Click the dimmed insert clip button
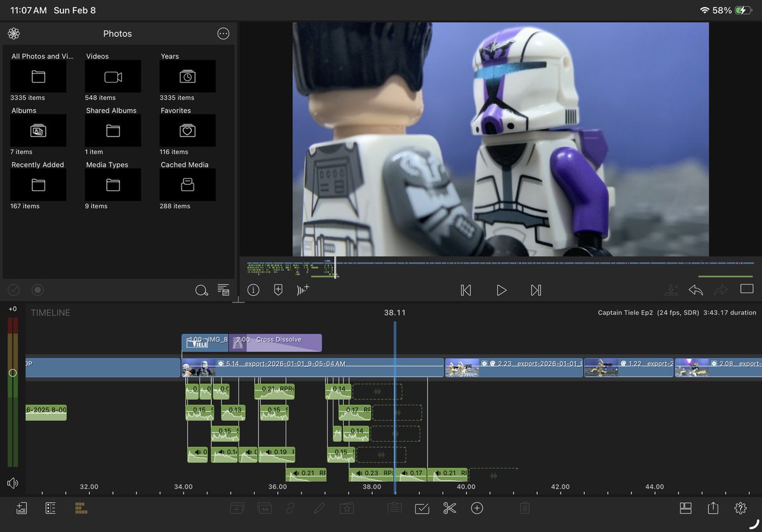The width and height of the screenshot is (762, 532). pos(671,290)
